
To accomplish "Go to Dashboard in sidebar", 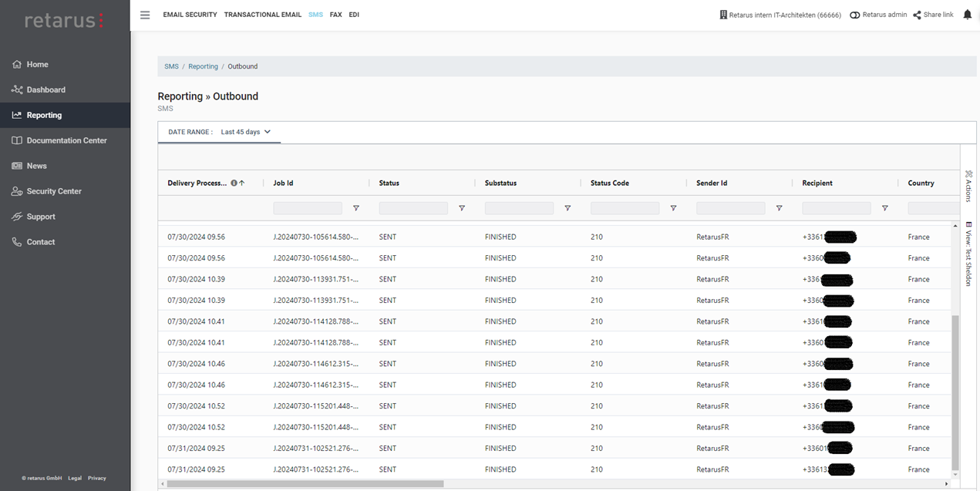I will pyautogui.click(x=45, y=89).
